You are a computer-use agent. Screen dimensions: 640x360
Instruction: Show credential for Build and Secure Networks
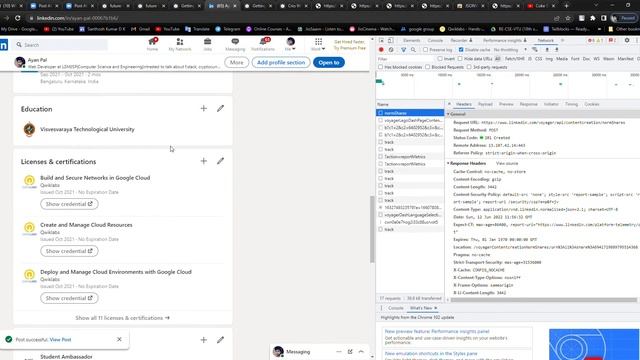pos(69,204)
